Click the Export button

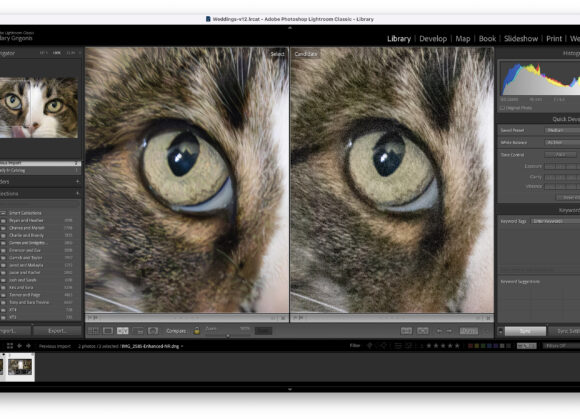(x=57, y=331)
